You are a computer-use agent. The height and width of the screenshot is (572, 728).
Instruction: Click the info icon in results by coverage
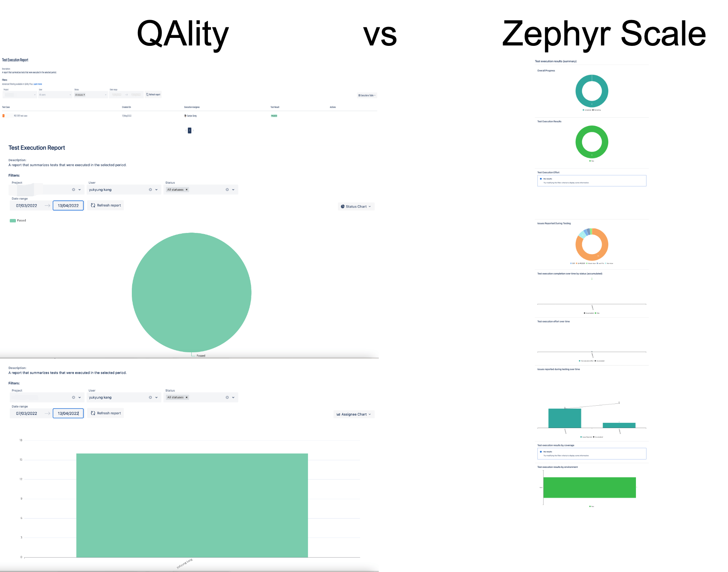[541, 452]
